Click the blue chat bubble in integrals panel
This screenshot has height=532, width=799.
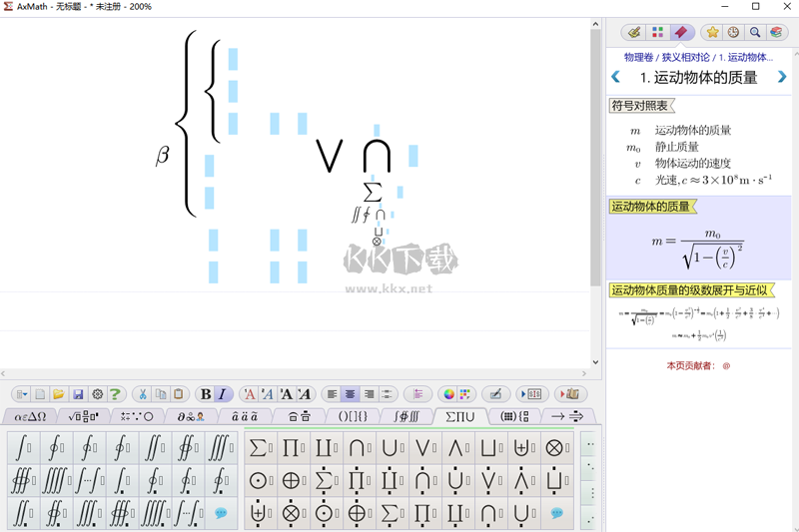click(x=221, y=513)
